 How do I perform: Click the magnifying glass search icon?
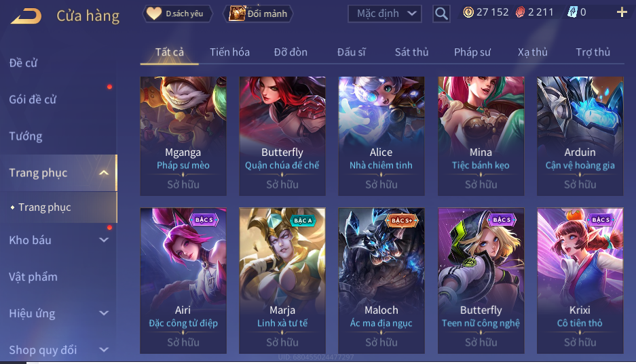pos(441,14)
